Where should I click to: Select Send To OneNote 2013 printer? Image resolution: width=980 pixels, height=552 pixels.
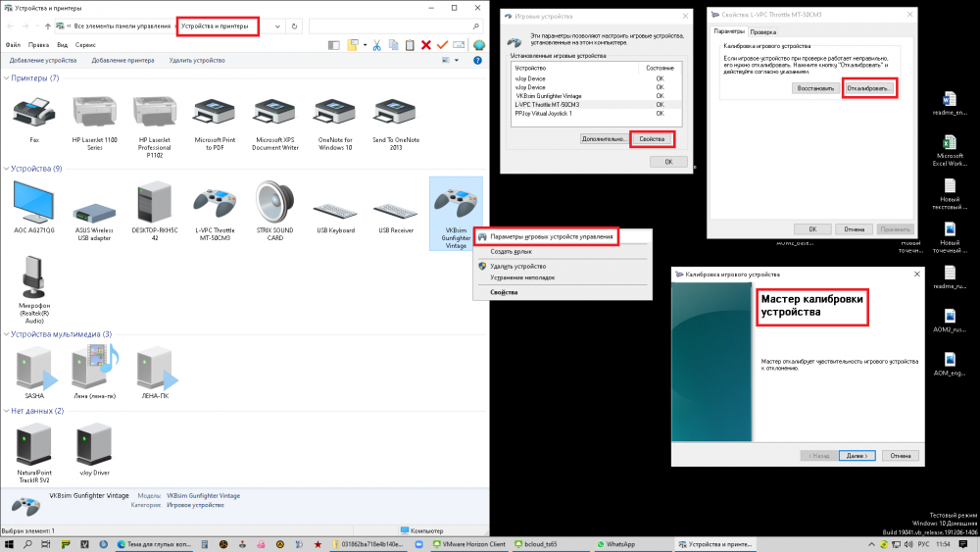tap(395, 123)
